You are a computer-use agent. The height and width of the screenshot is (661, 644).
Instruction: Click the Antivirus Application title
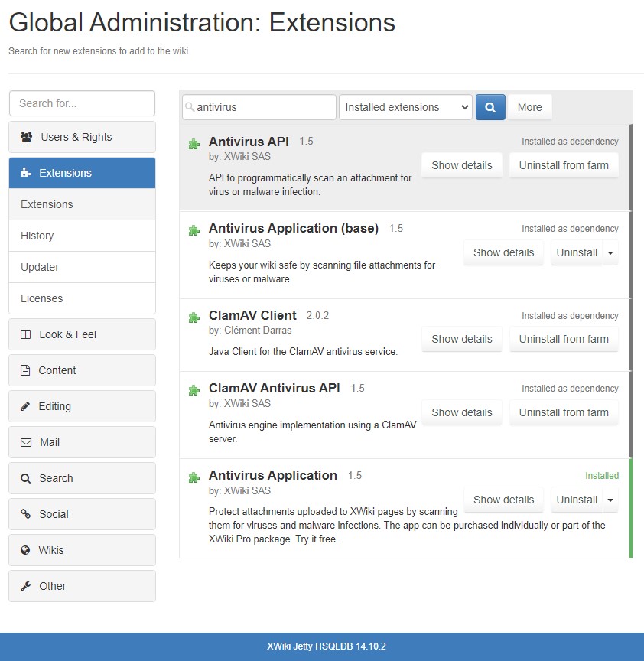coord(273,475)
